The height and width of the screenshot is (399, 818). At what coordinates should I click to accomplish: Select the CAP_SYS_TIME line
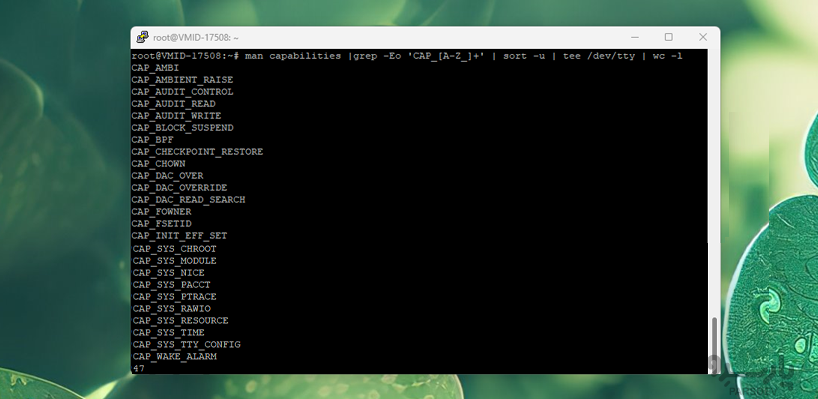[x=169, y=333]
